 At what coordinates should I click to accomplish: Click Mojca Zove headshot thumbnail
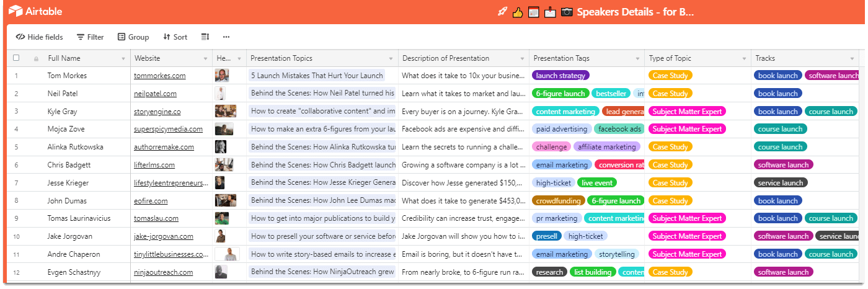pyautogui.click(x=224, y=129)
